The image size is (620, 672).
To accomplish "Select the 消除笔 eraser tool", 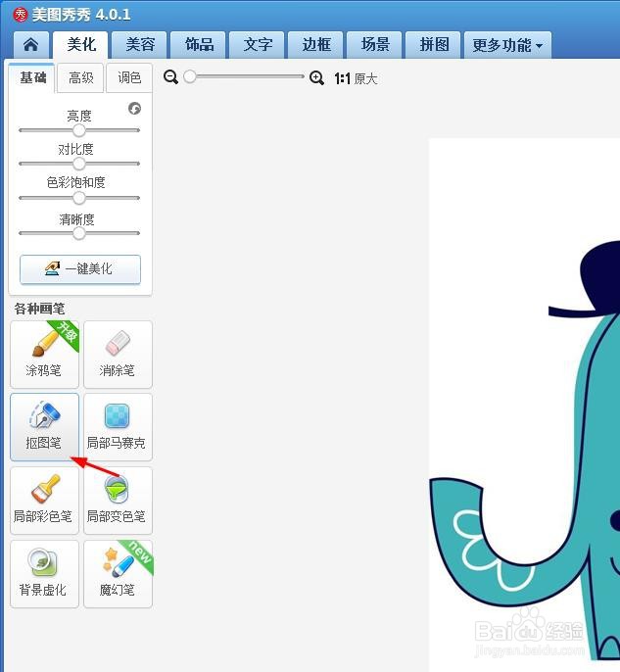I will click(x=118, y=355).
